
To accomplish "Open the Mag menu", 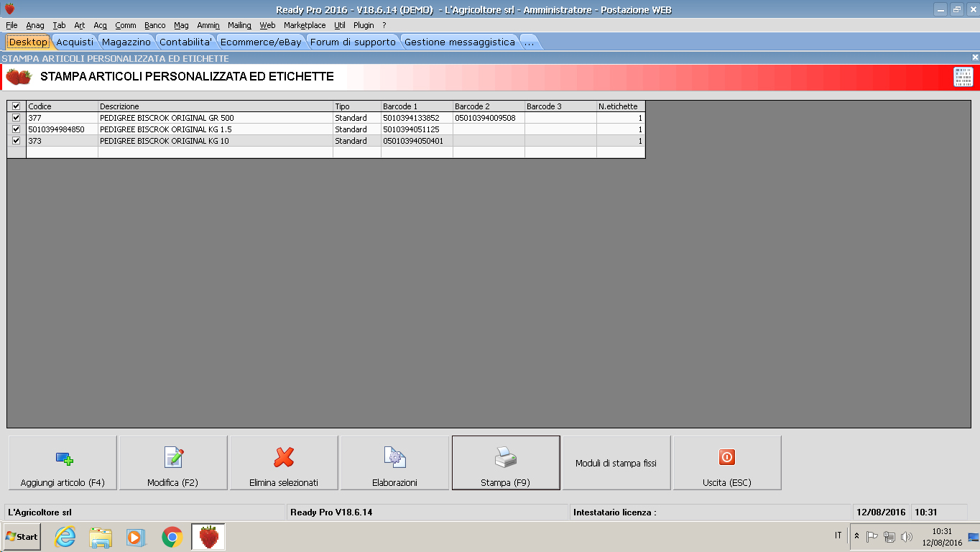I will [x=181, y=25].
